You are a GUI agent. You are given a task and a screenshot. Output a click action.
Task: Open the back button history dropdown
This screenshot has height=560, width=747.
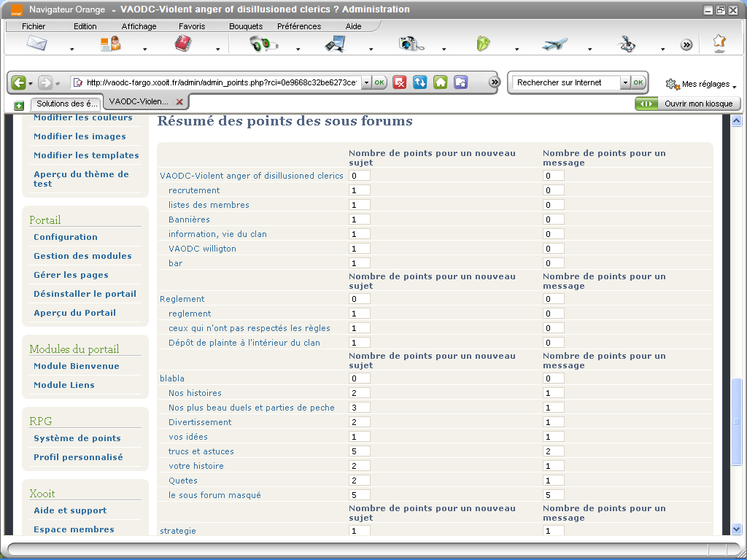pyautogui.click(x=31, y=83)
